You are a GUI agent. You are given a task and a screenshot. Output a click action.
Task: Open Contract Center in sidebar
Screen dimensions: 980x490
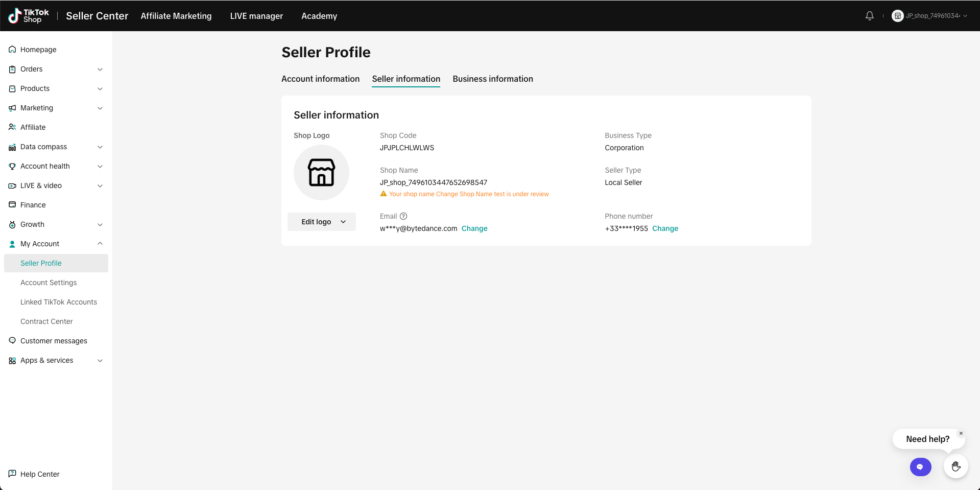(x=46, y=321)
